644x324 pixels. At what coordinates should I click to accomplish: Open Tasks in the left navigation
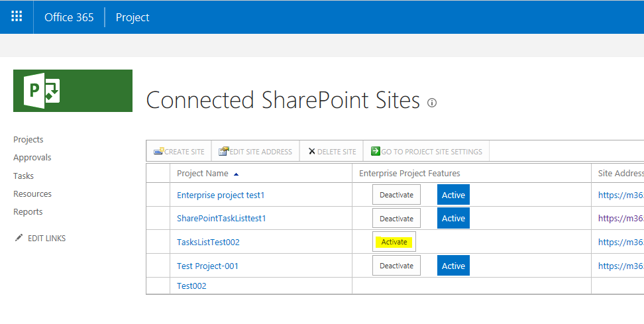(23, 176)
